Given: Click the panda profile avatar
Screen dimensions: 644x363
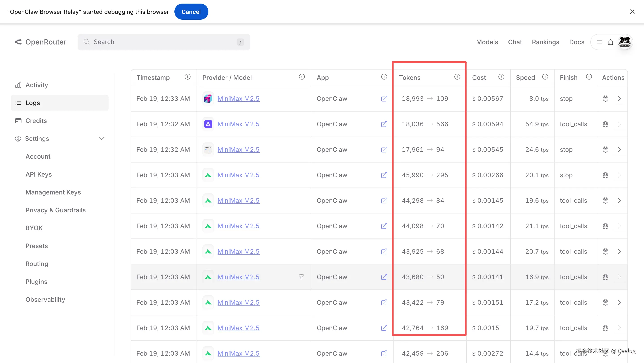Looking at the screenshot, I should point(625,42).
